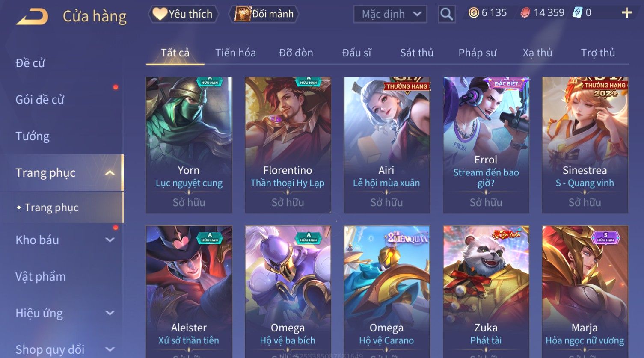The height and width of the screenshot is (358, 644).
Task: Open the Florentino Thần thoại Hy Lạp skin card
Action: click(288, 145)
